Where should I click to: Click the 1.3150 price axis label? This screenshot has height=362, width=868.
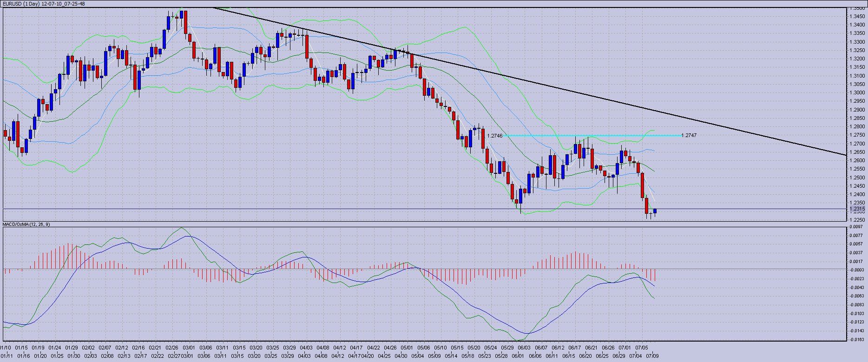coord(857,67)
